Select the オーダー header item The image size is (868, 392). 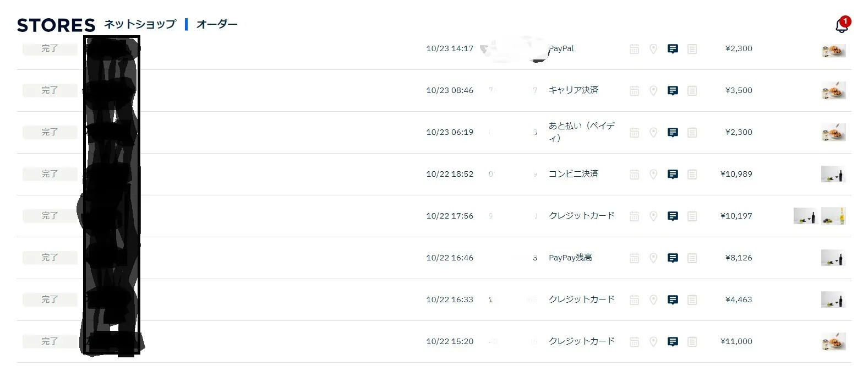pos(217,24)
